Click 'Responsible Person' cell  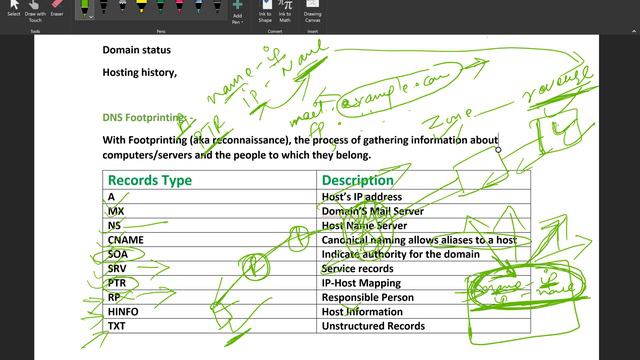click(x=423, y=297)
